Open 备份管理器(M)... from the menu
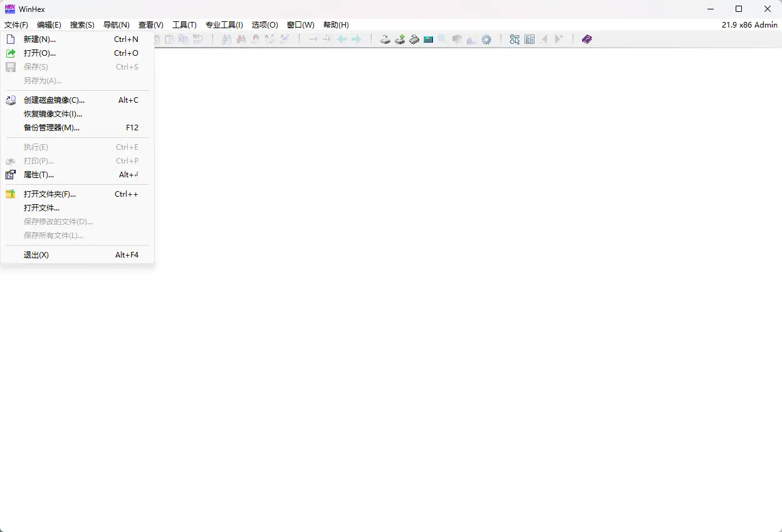The width and height of the screenshot is (782, 532). tap(77, 128)
